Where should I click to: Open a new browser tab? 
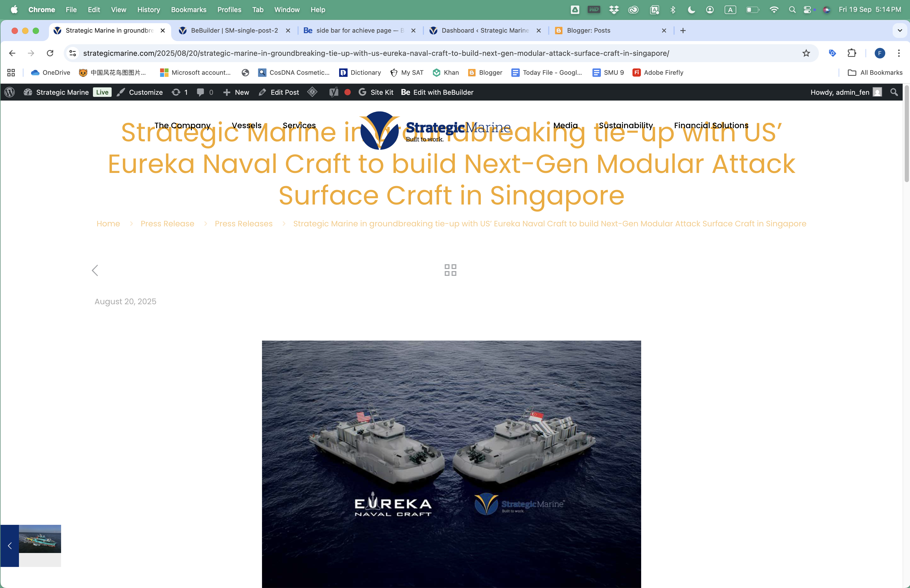click(x=683, y=31)
